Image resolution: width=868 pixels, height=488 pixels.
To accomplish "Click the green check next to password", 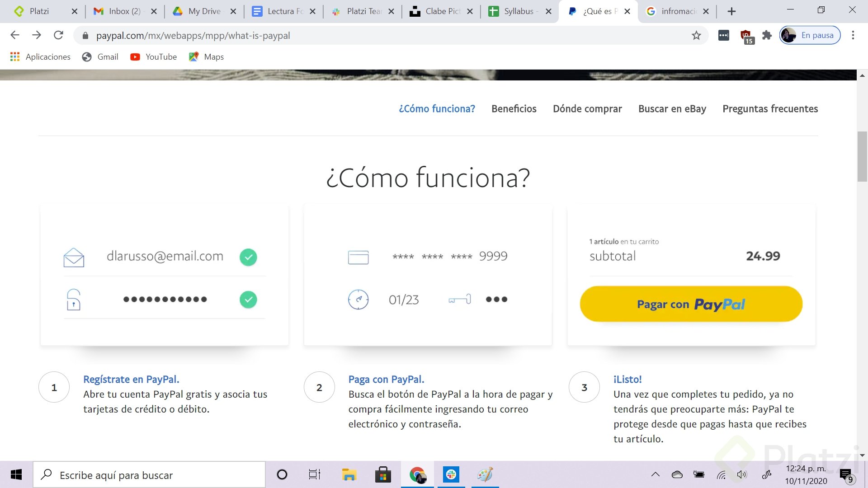I will (x=248, y=299).
